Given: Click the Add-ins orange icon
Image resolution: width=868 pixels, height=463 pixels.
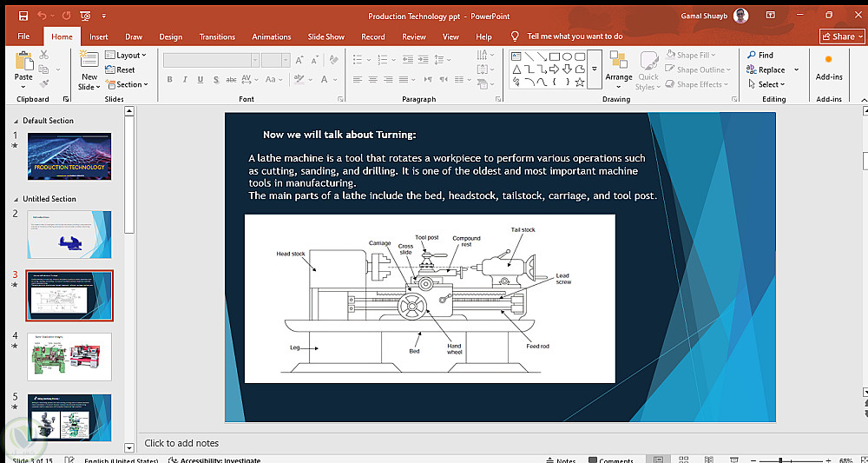Looking at the screenshot, I should pyautogui.click(x=829, y=59).
